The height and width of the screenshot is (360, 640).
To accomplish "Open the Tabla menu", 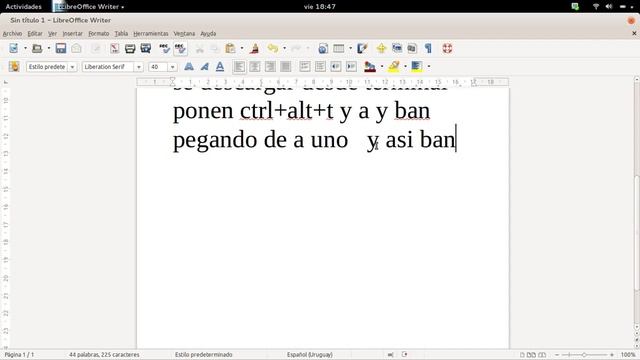I will (x=121, y=33).
